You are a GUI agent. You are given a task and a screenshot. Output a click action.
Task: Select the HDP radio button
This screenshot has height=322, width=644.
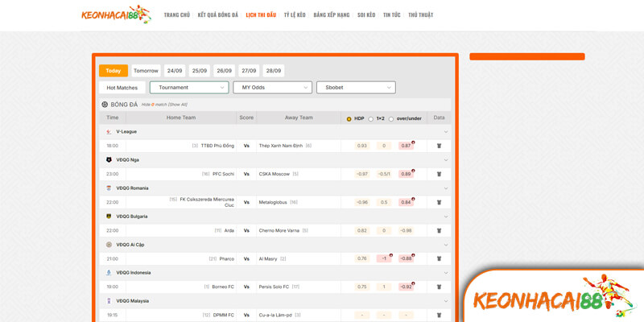349,118
